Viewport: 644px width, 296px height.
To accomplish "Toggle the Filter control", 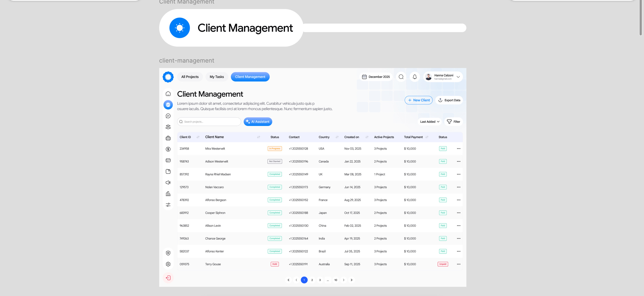I will pyautogui.click(x=454, y=121).
